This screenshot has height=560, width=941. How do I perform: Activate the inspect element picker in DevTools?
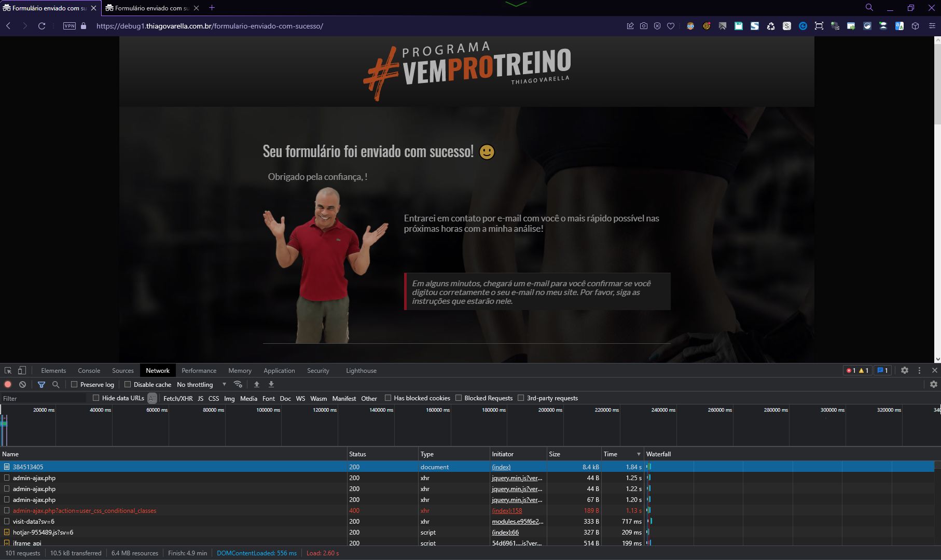(8, 371)
